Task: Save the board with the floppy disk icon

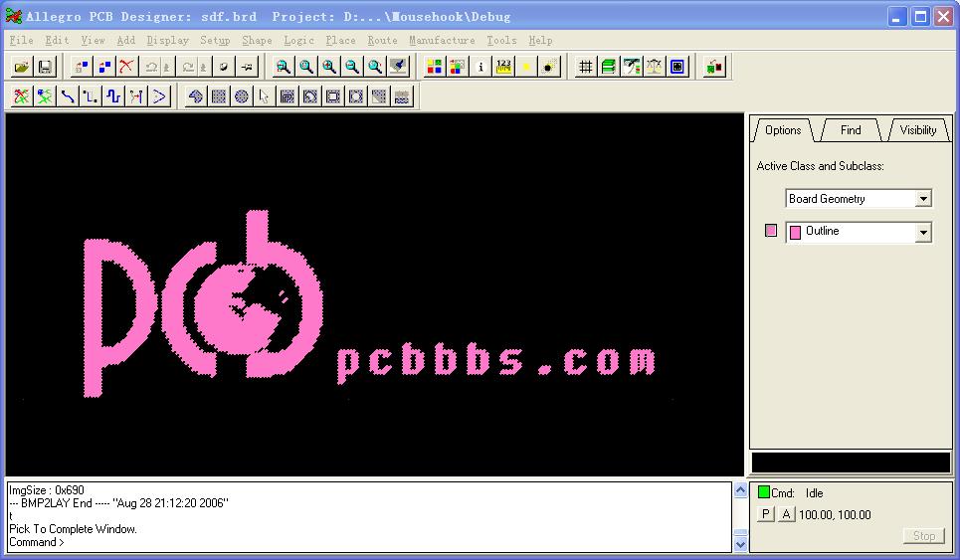Action: 45,66
